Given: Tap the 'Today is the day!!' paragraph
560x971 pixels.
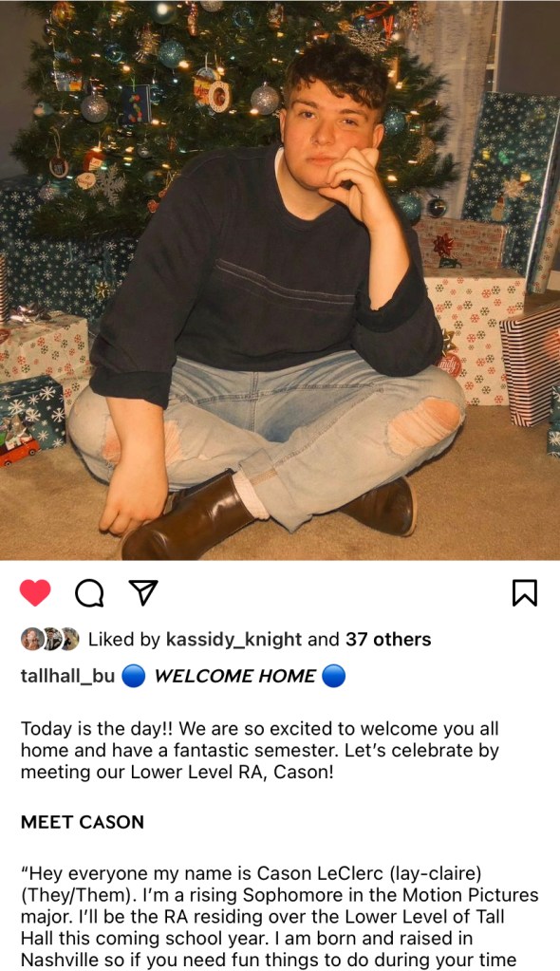Looking at the screenshot, I should [x=260, y=750].
